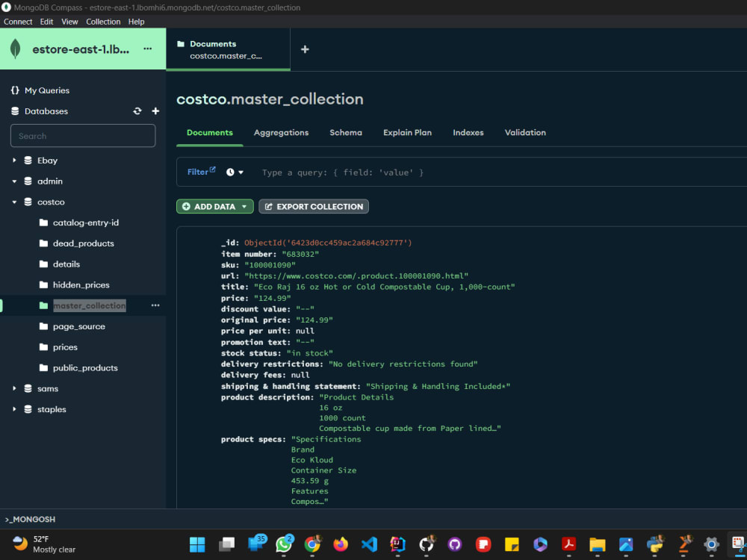747x560 pixels.
Task: Expand the Ebay database tree
Action: (x=14, y=161)
